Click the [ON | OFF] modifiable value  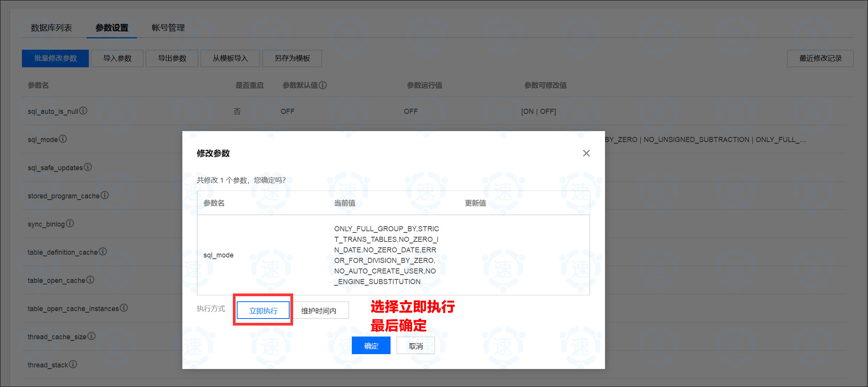point(538,112)
